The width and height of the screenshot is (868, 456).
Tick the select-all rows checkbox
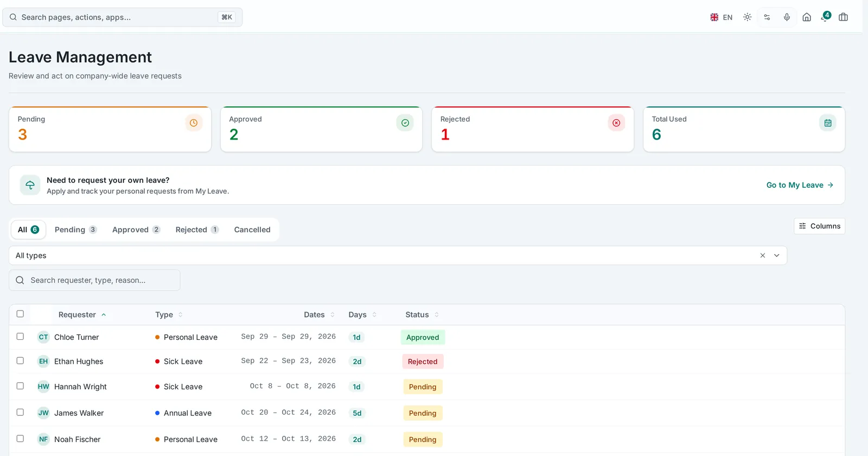click(20, 314)
